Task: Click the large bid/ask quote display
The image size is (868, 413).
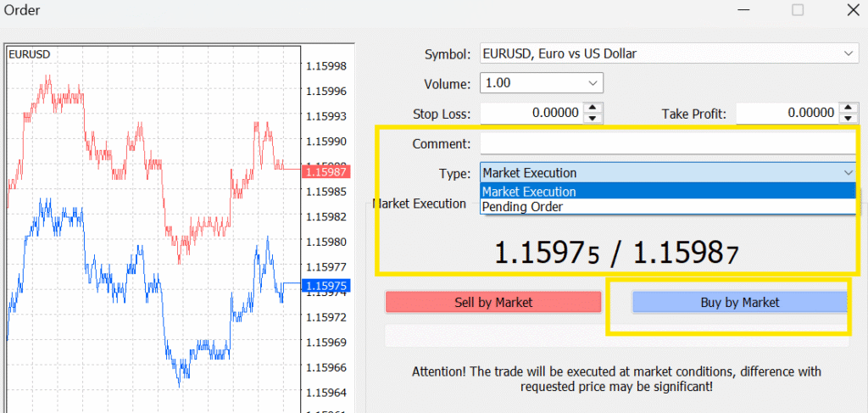Action: click(616, 252)
